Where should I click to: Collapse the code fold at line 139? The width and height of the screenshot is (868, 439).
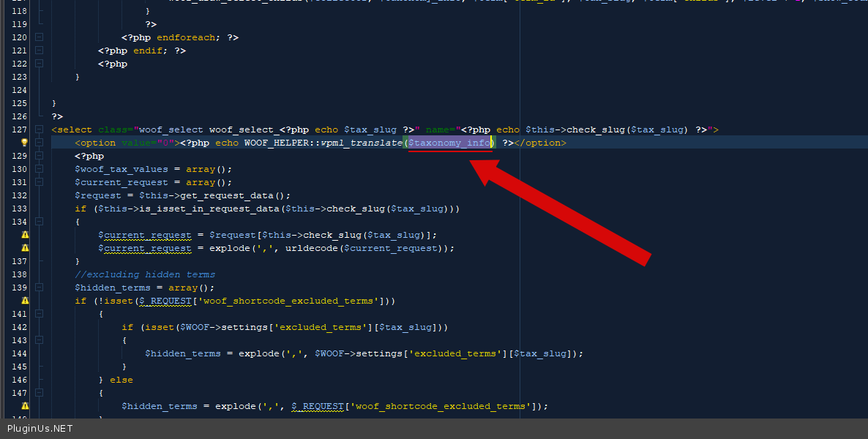tap(40, 288)
